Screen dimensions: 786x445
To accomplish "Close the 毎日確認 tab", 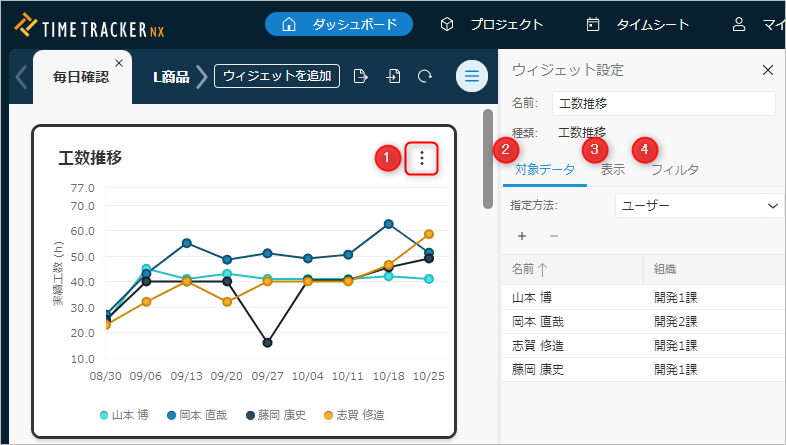I will (x=119, y=64).
